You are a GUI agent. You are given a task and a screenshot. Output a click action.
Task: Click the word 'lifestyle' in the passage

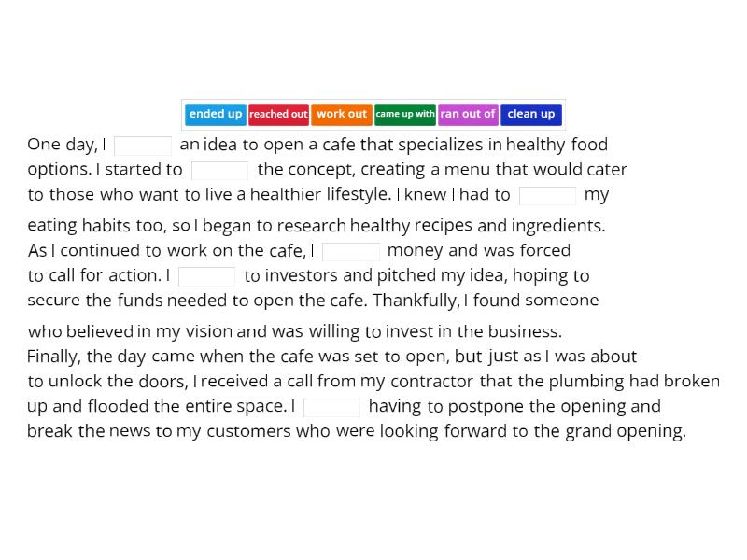(x=358, y=194)
